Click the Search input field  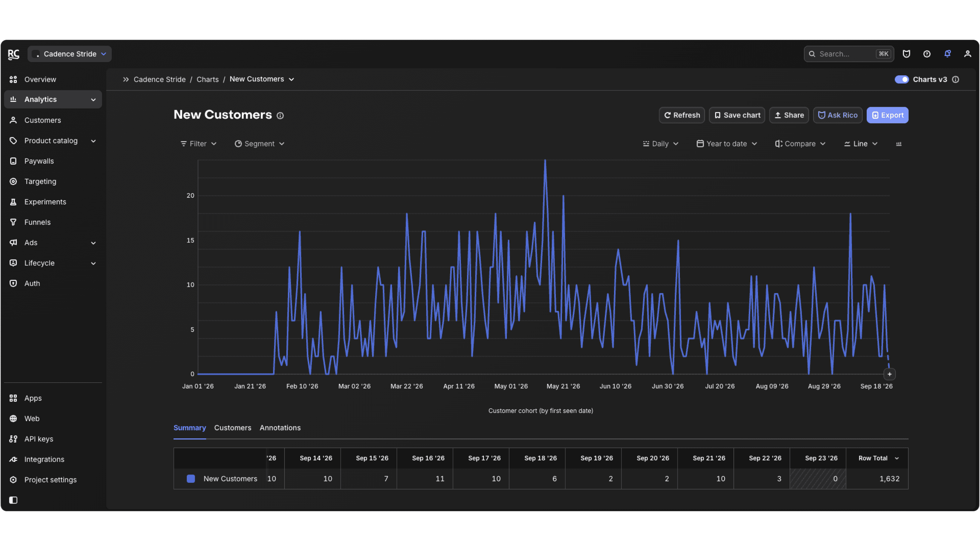tap(848, 54)
